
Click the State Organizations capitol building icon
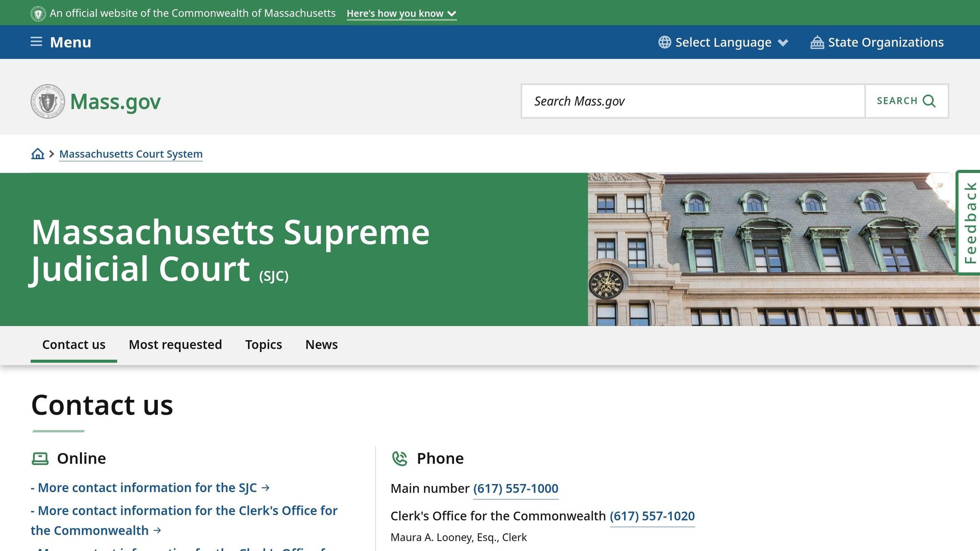[817, 42]
